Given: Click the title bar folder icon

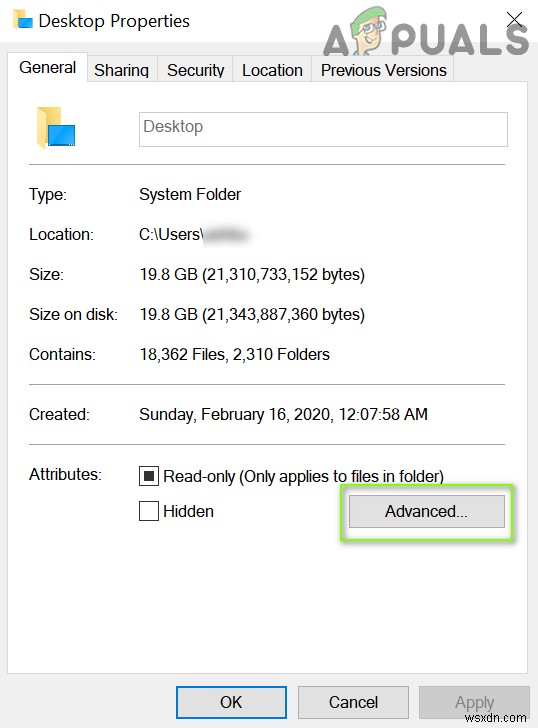Looking at the screenshot, I should coord(23,20).
